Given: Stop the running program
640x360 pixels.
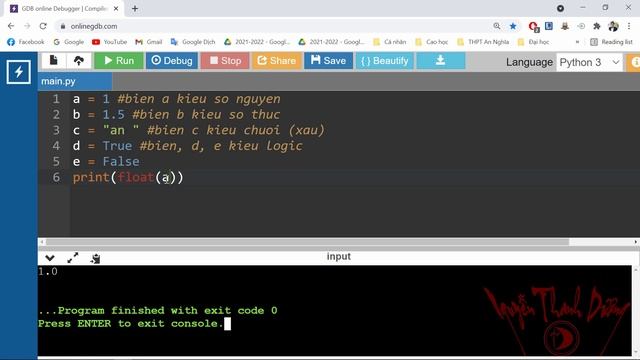Looking at the screenshot, I should click(225, 61).
